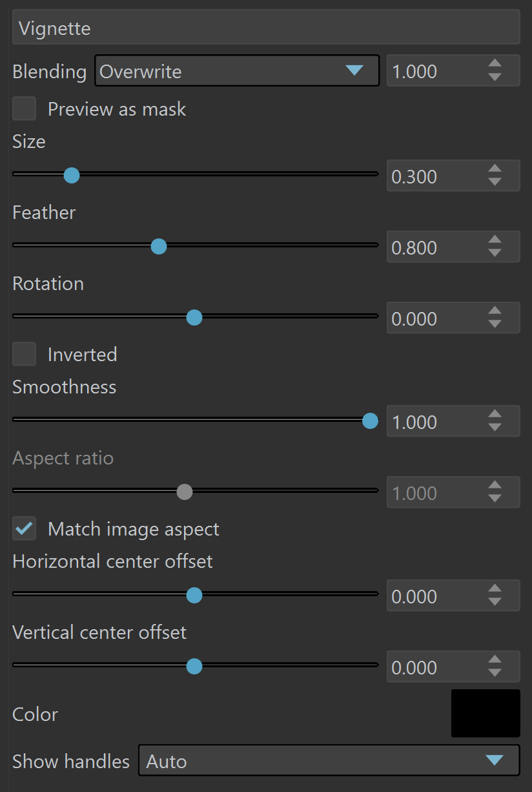532x792 pixels.
Task: Open the Blending mode Overwrite dropdown
Action: (237, 70)
